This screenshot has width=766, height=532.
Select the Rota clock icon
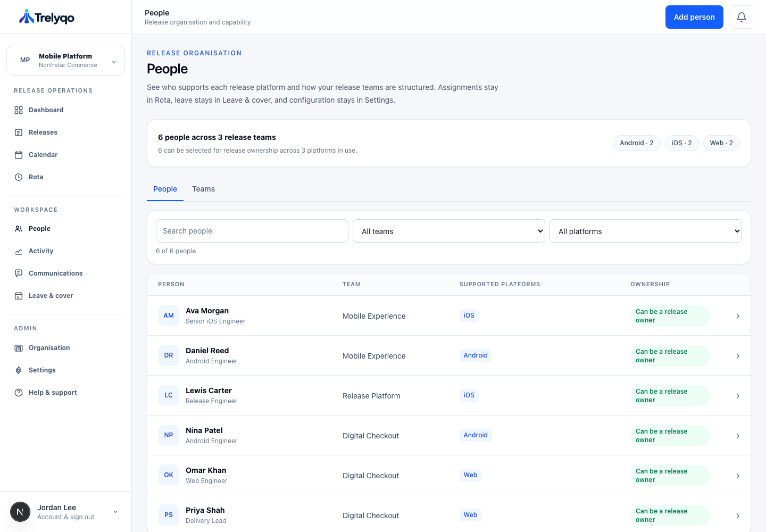pos(19,177)
